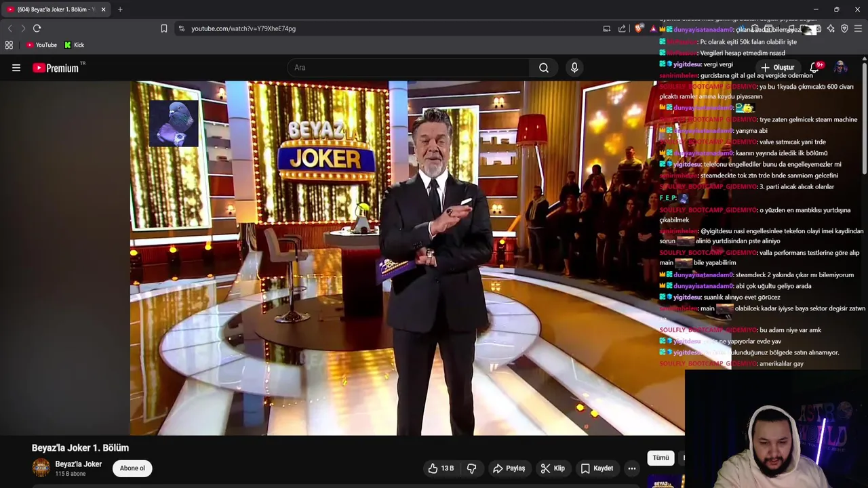Click the 115 B abone subscriber count

tap(71, 474)
